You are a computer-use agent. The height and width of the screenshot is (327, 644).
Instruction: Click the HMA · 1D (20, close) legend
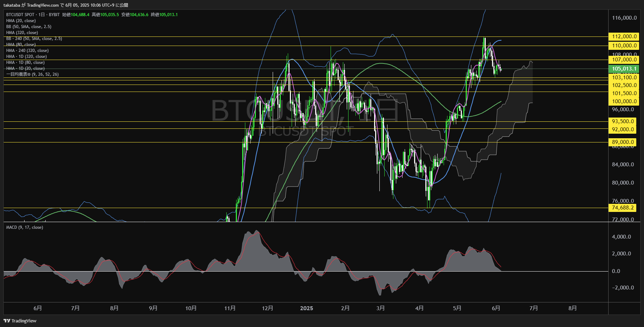[x=25, y=68]
